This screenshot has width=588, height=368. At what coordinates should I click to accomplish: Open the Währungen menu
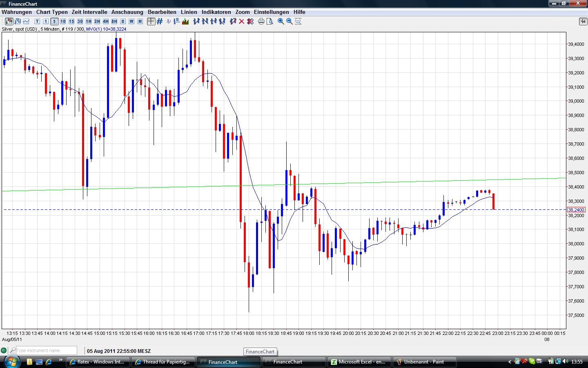(x=17, y=12)
